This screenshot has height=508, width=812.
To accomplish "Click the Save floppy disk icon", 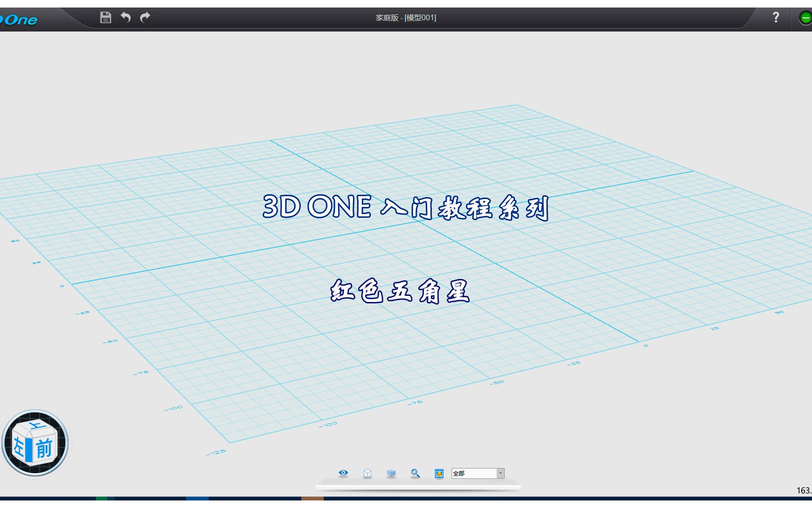I will point(106,17).
